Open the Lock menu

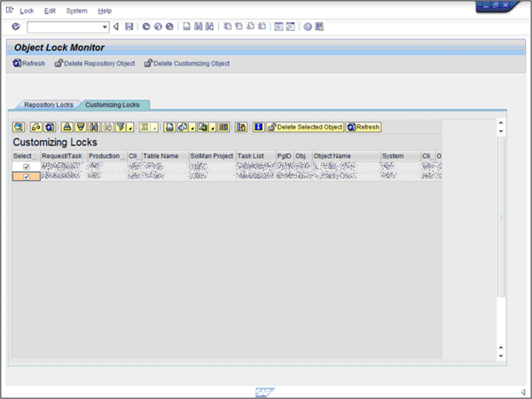pos(27,11)
